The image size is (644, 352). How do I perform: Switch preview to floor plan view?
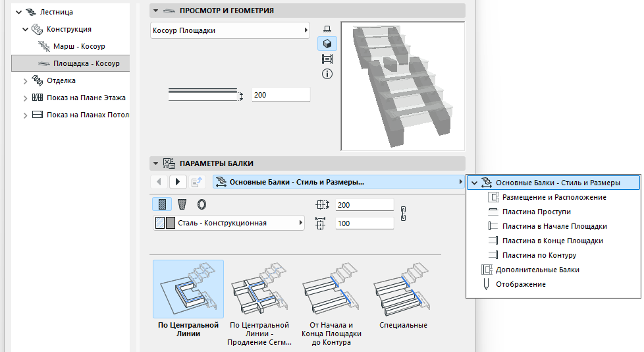click(327, 29)
